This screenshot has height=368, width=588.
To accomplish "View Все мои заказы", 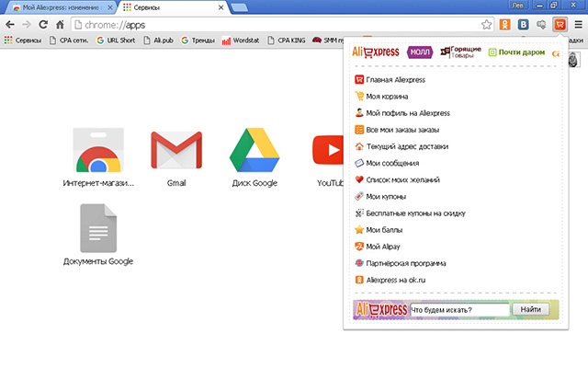I will (x=397, y=130).
